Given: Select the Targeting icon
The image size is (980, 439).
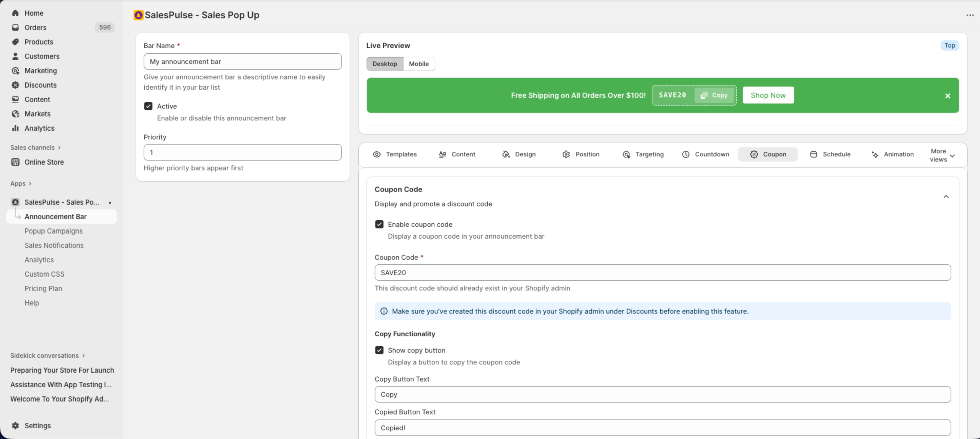Looking at the screenshot, I should tap(626, 154).
